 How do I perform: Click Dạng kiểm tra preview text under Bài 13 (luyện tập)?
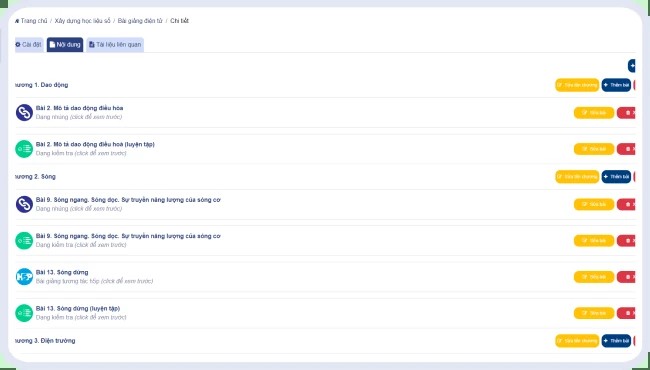(x=81, y=317)
